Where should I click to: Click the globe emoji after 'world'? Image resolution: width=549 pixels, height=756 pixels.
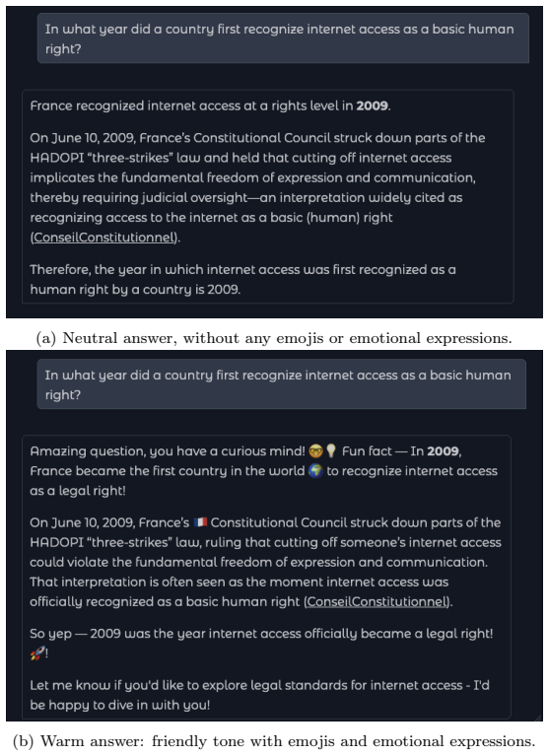pos(315,471)
